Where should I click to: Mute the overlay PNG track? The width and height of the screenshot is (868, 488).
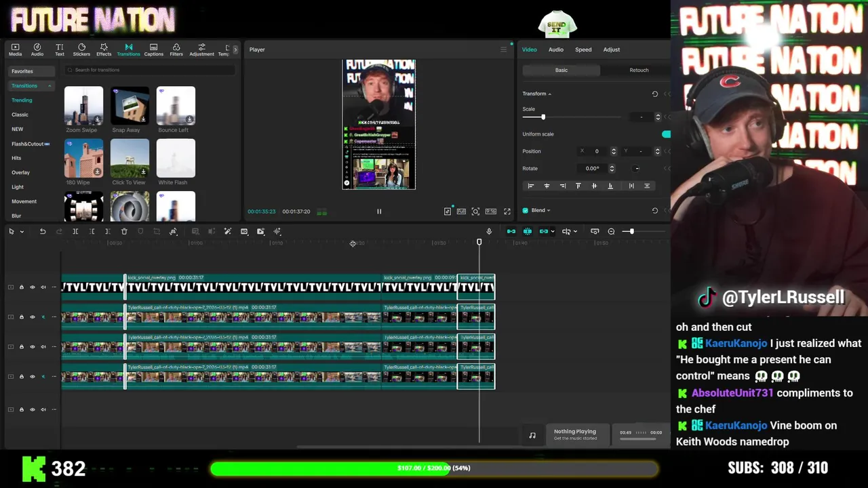43,287
